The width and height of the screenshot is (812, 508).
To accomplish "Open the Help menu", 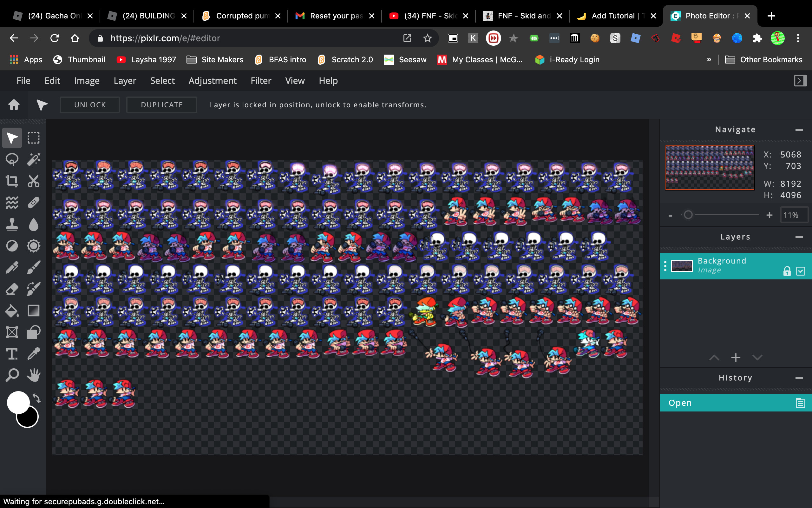I will (x=328, y=81).
